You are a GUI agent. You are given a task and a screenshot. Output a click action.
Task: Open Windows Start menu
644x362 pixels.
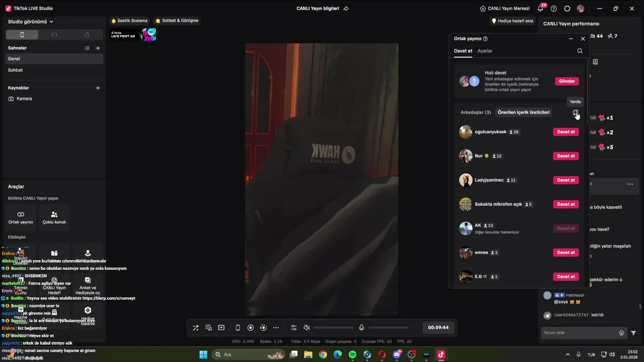(x=203, y=354)
